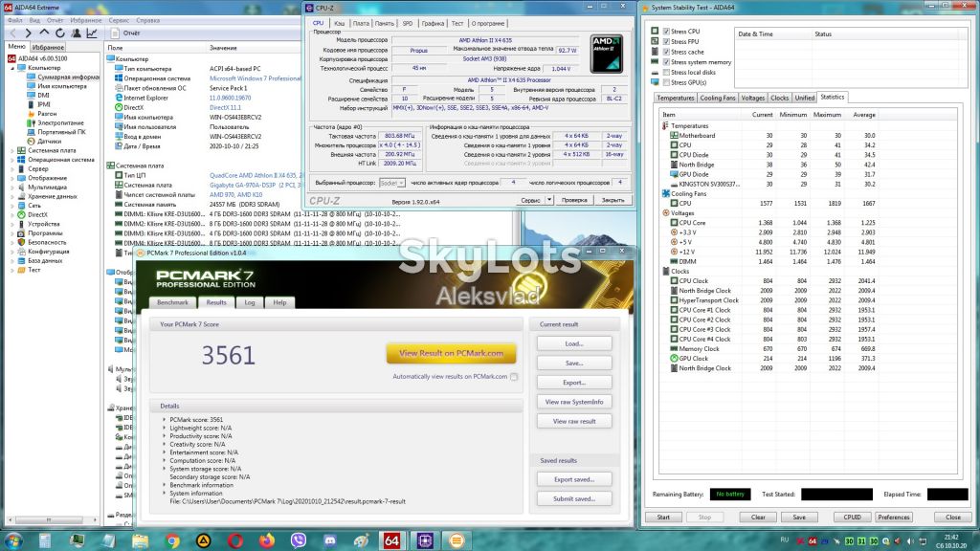Switch to Память tab in CPU-Z
The width and height of the screenshot is (980, 551).
(385, 23)
